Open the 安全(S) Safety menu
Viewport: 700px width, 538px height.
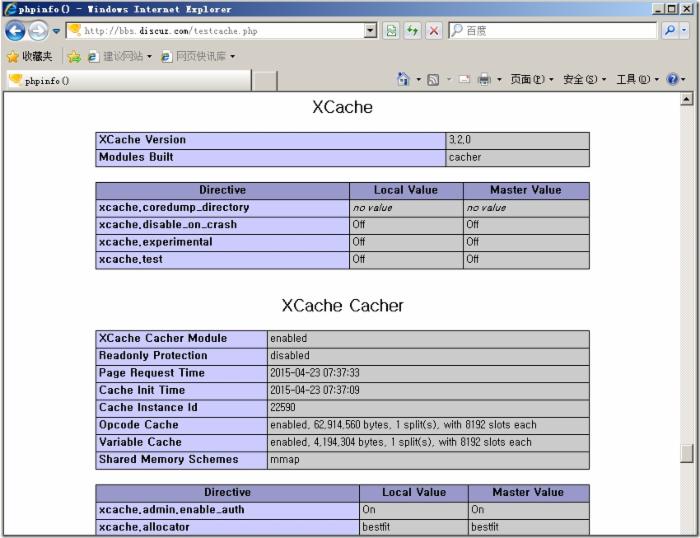coord(584,79)
